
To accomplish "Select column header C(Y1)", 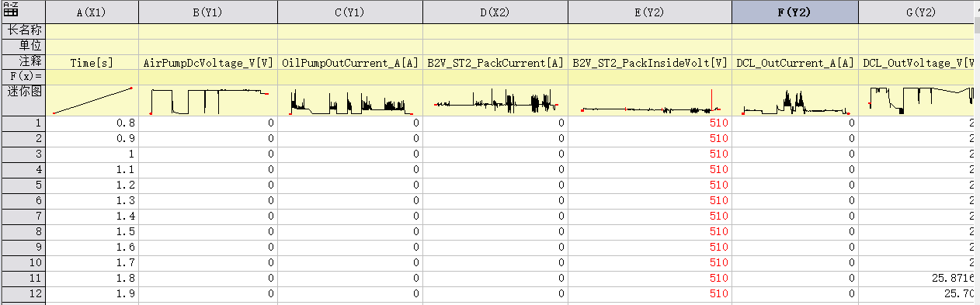I will [x=350, y=12].
